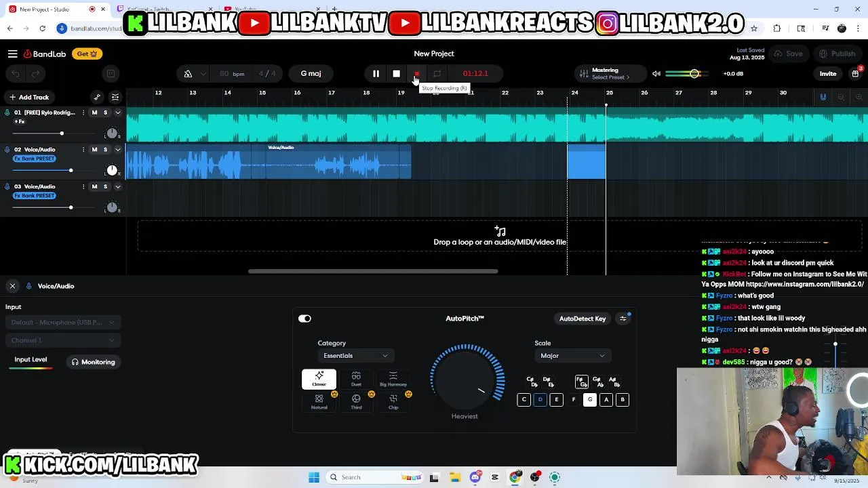Image resolution: width=868 pixels, height=488 pixels.
Task: Open the BandLab hamburger menu
Action: click(x=12, y=54)
